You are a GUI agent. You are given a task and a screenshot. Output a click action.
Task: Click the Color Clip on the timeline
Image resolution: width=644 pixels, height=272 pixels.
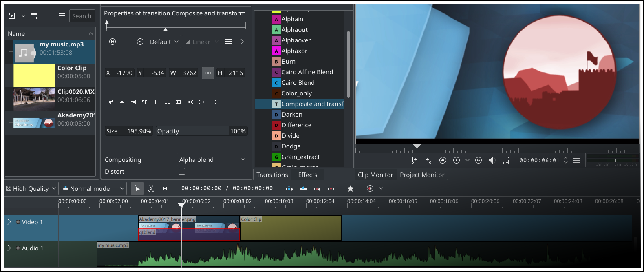(291, 228)
